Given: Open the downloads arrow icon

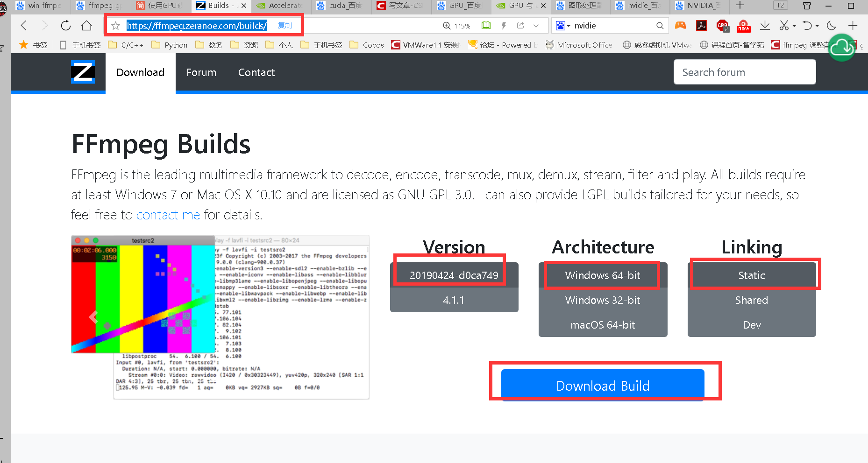Looking at the screenshot, I should [x=765, y=25].
